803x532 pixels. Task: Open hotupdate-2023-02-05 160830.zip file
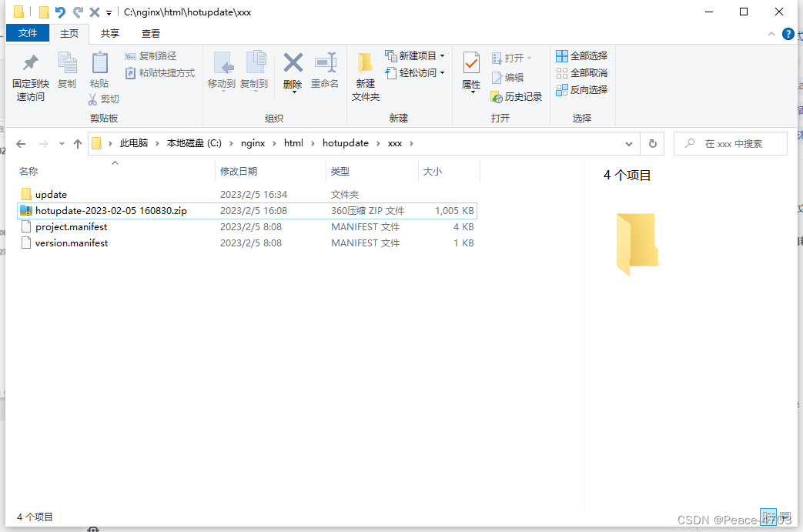point(108,210)
